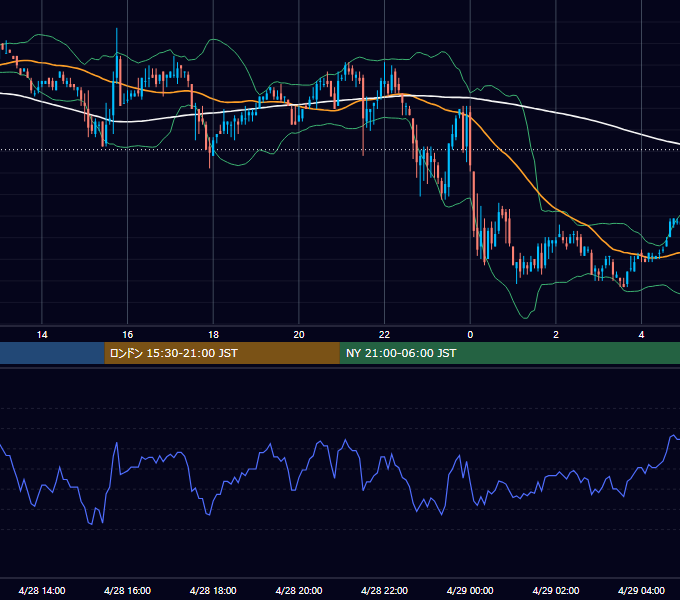
Task: Click the 4 hour label on price chart axis
Action: coord(641,335)
